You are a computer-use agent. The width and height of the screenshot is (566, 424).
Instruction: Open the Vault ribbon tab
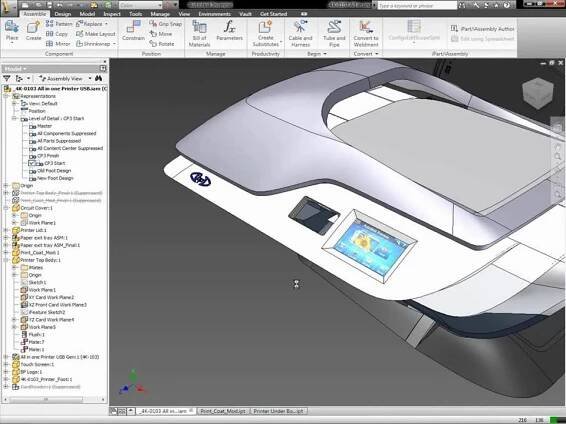[245, 14]
